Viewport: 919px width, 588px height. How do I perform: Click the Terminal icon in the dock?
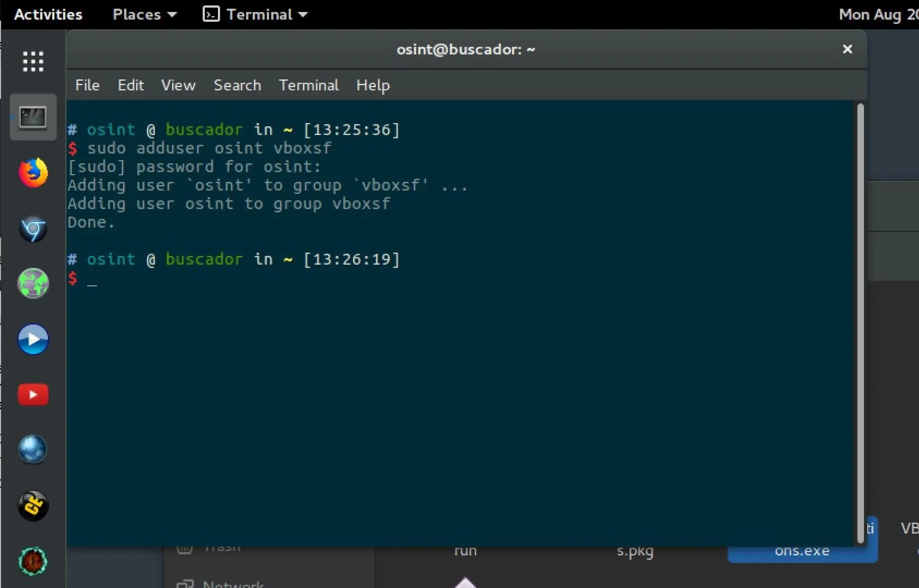[33, 117]
